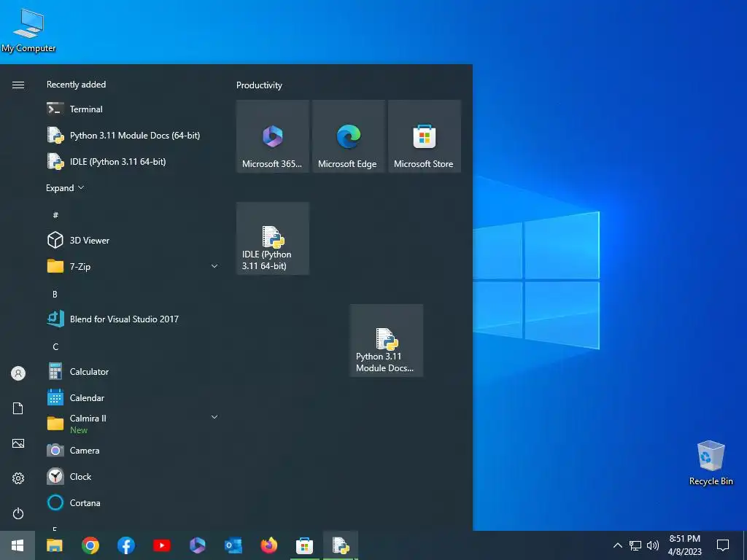
Task: Click the Recently added heading
Action: click(x=76, y=85)
